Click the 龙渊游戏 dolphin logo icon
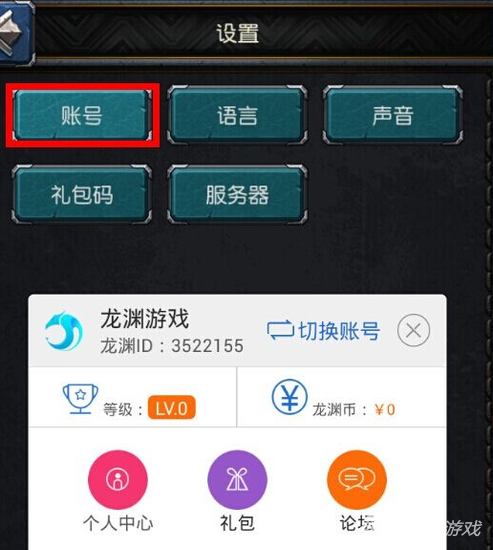This screenshot has height=550, width=493. (64, 330)
